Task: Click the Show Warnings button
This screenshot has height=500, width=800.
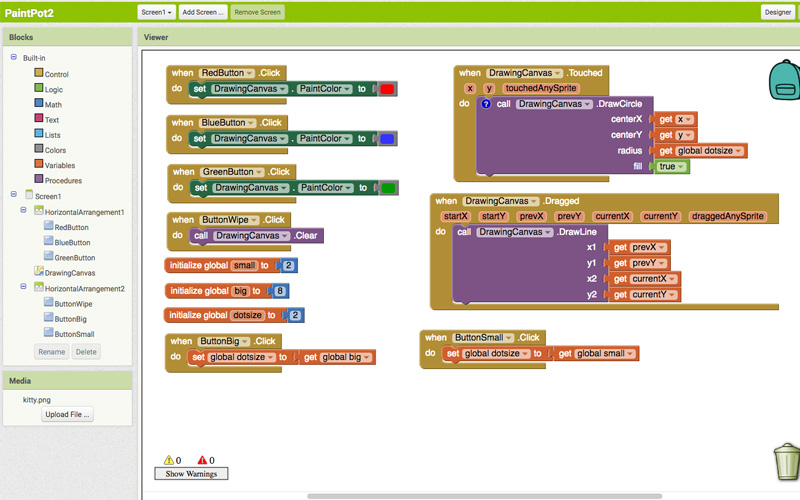Action: pyautogui.click(x=191, y=473)
